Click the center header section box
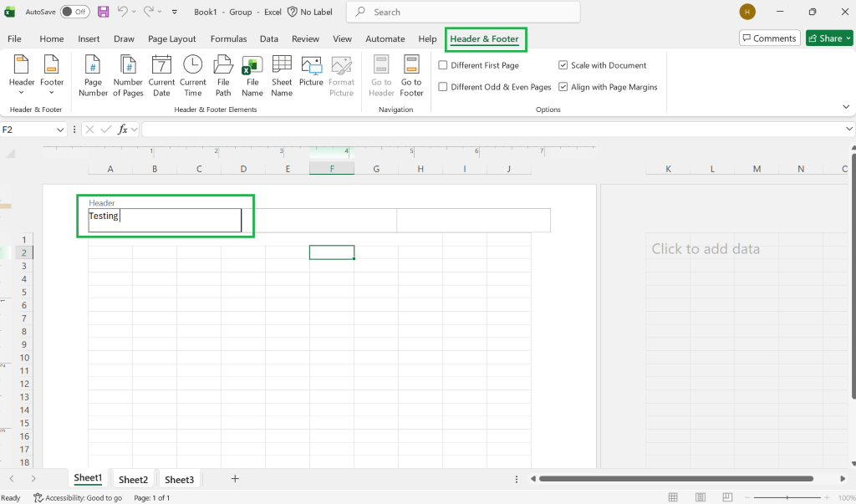856x504 pixels. [x=319, y=220]
